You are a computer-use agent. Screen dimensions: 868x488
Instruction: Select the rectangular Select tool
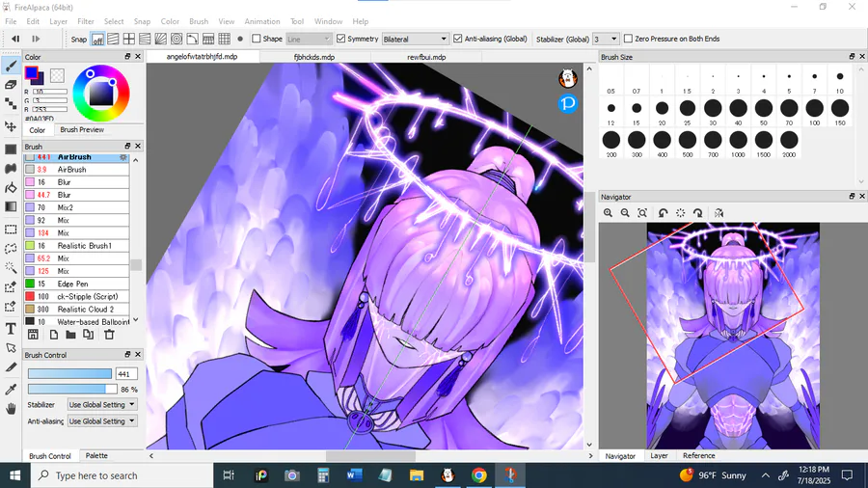11,230
